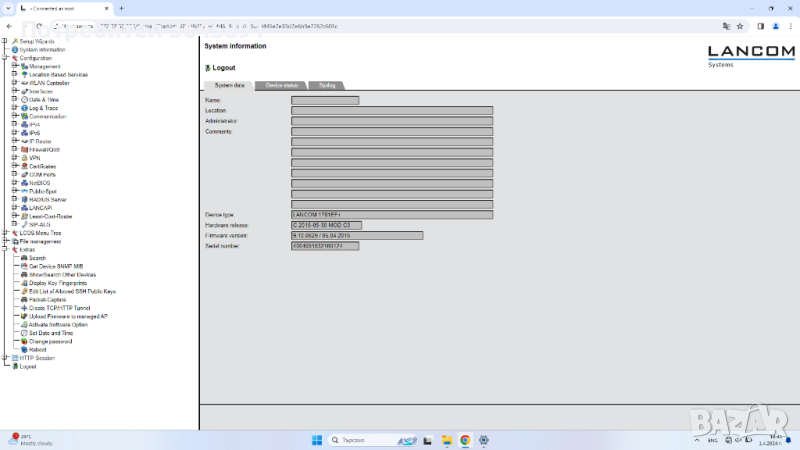800x450 pixels.
Task: Click the WLAN Controller icon
Action: (x=24, y=83)
